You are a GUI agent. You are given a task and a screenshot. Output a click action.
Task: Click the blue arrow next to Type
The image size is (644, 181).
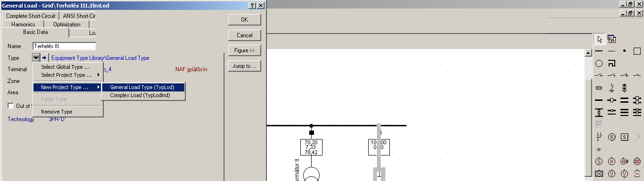point(44,58)
